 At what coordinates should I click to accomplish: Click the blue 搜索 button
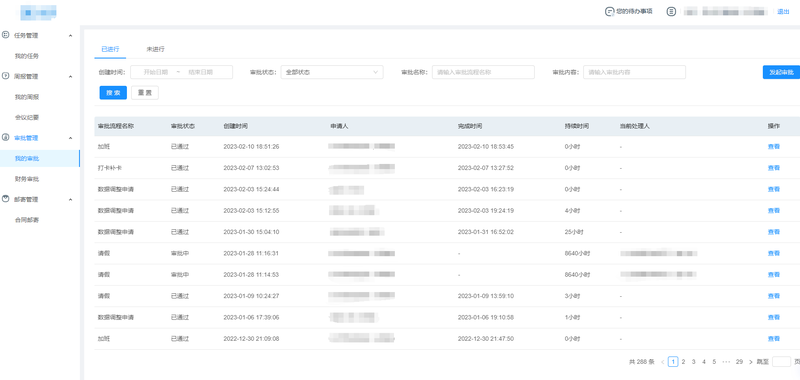(113, 92)
